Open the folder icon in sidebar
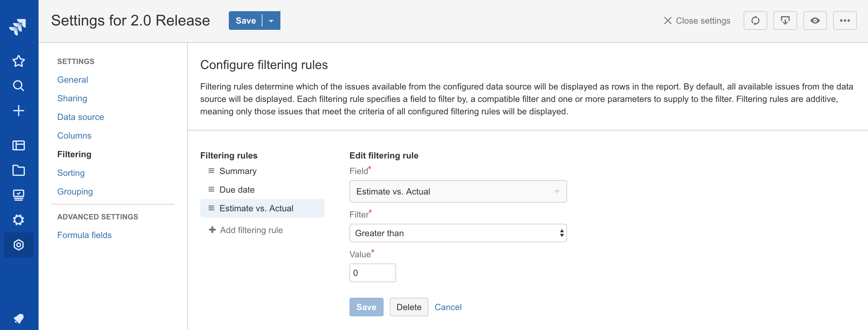Screen dimensions: 868x330 [x=18, y=170]
